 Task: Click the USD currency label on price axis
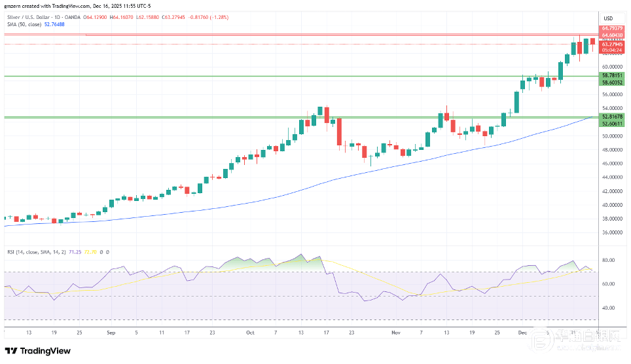tap(607, 18)
